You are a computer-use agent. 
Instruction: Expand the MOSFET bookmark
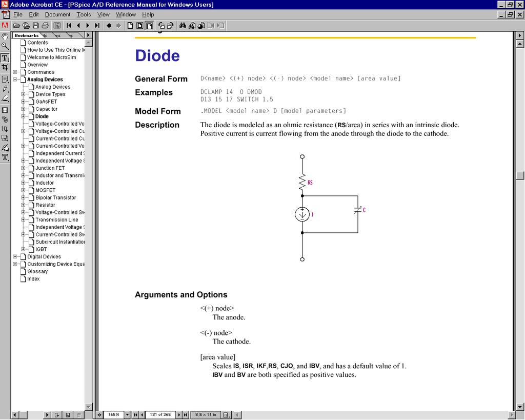(23, 190)
